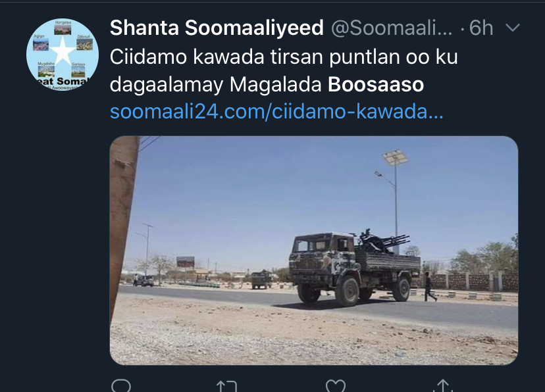Click the white star in the avatar
This screenshot has height=392, width=545.
click(x=63, y=51)
